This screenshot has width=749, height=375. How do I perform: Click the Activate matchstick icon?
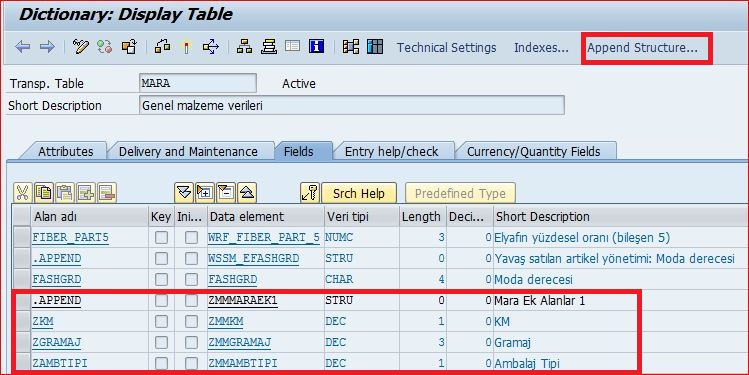click(x=187, y=47)
